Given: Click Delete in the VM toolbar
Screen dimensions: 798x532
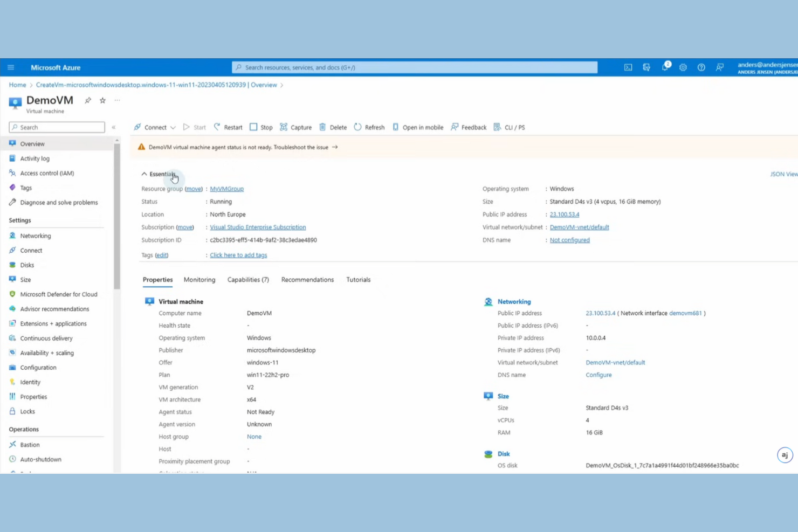Looking at the screenshot, I should [x=333, y=127].
